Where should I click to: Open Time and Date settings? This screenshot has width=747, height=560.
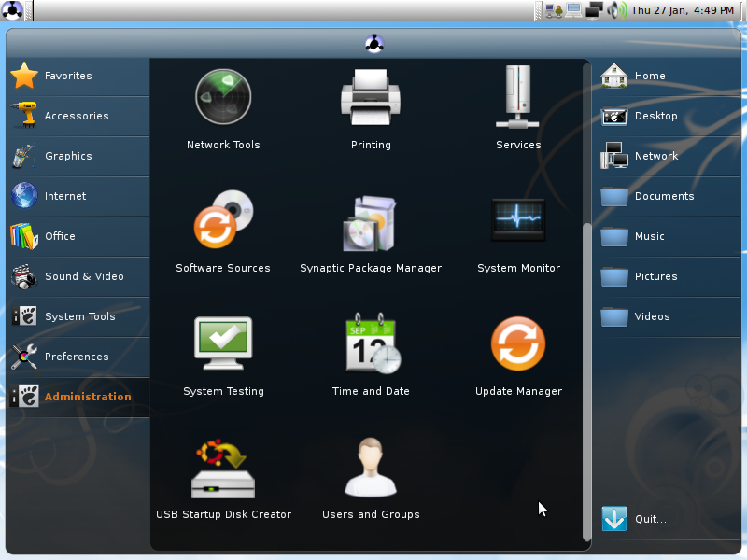coord(373,343)
